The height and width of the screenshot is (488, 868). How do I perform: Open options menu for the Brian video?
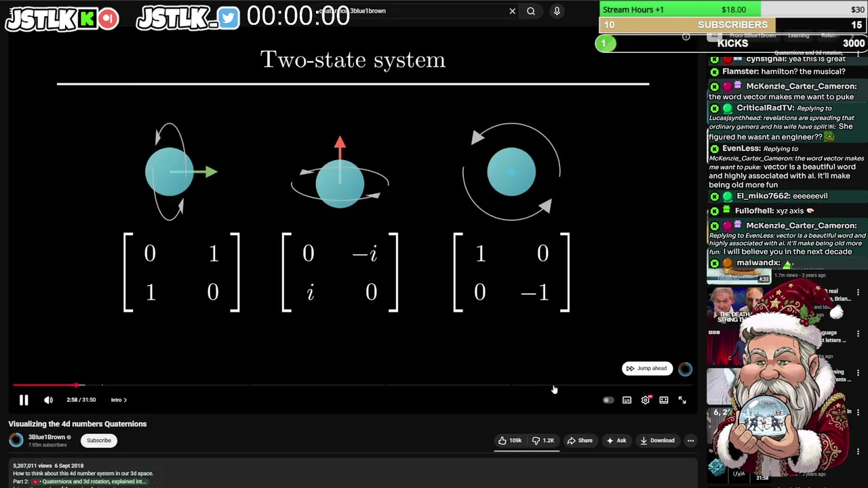pos(858,293)
